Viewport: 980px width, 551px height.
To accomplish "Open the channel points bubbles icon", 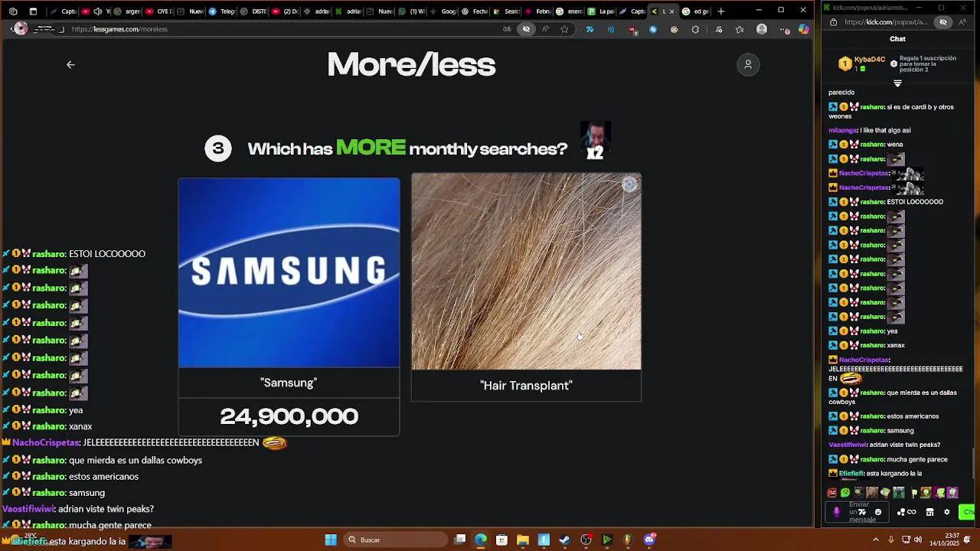I will point(900,512).
